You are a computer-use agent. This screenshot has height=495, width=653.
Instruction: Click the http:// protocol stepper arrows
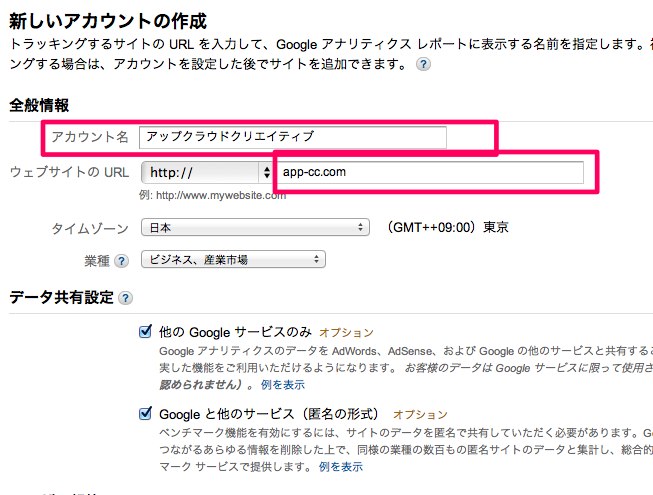click(267, 172)
